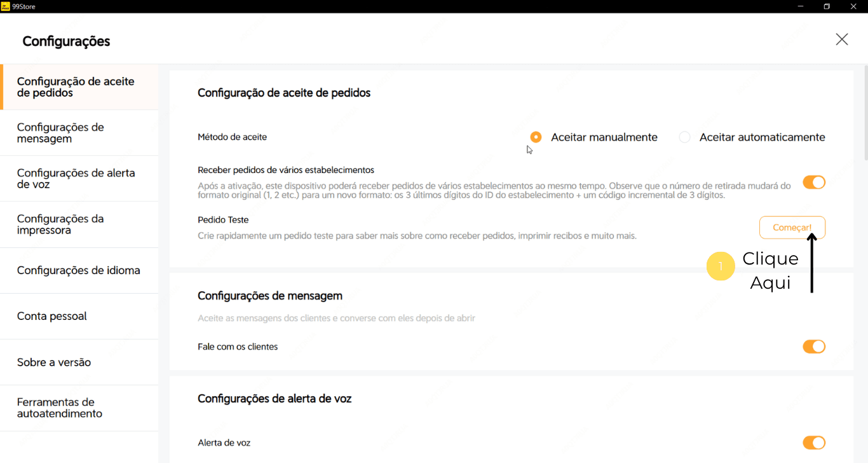The width and height of the screenshot is (868, 463).
Task: Open the Conta pessoal section
Action: point(79,316)
